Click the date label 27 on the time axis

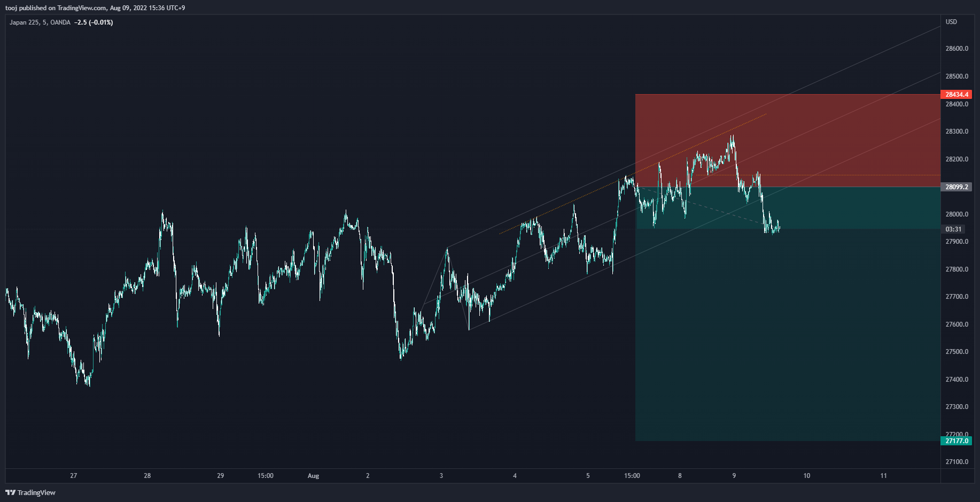pos(74,476)
